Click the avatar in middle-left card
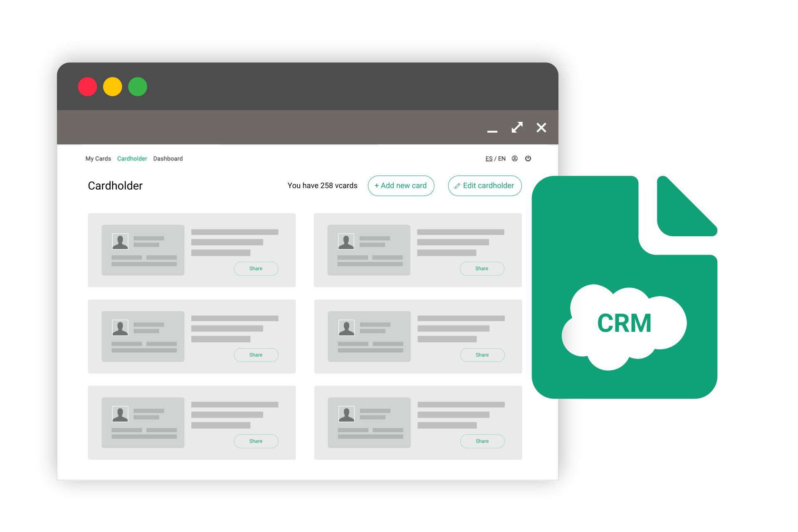798x532 pixels. (120, 327)
